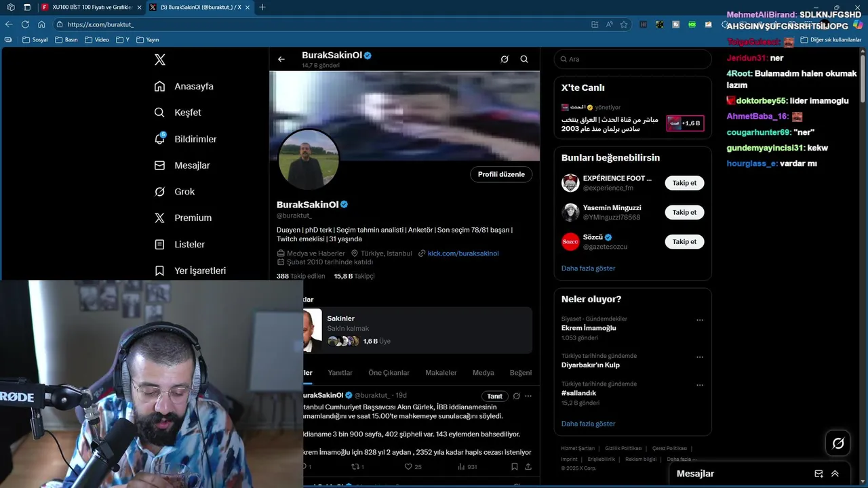868x488 pixels.
Task: Open the floating Grok button
Action: coord(838,443)
